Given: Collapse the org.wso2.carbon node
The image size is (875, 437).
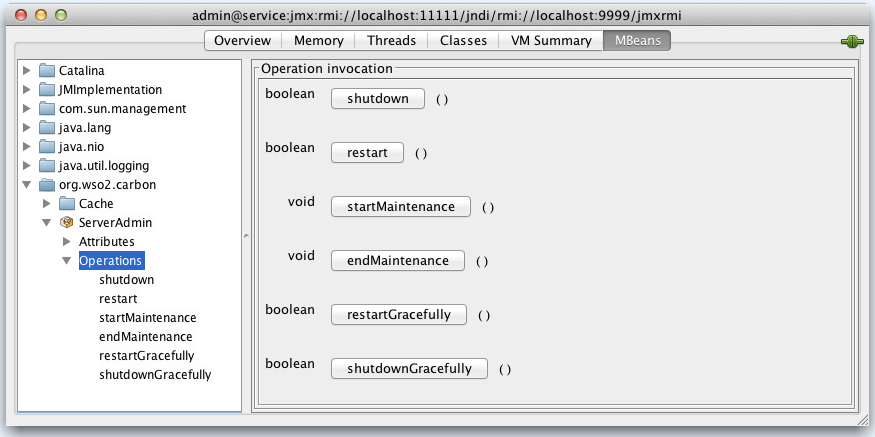Looking at the screenshot, I should click(26, 185).
